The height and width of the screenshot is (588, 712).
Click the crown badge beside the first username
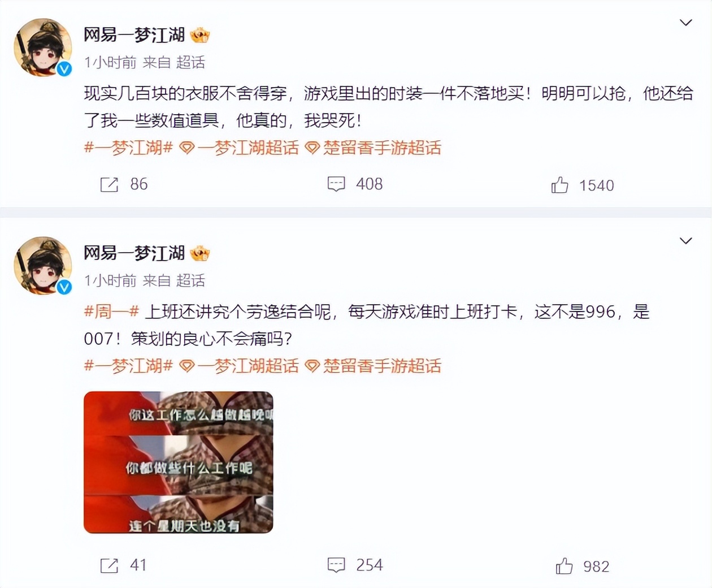pos(200,36)
